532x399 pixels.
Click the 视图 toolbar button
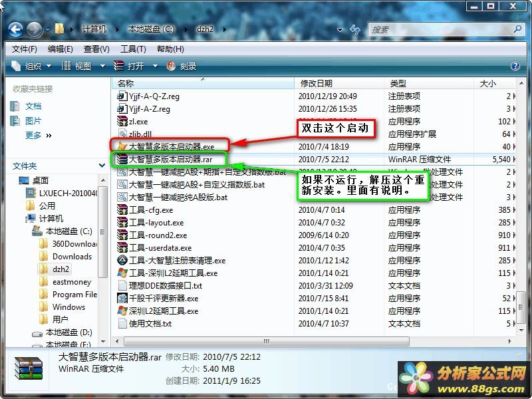point(76,66)
